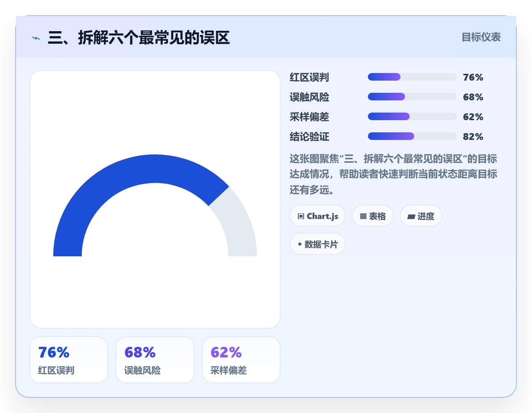Click the 误触风险 label in the bar list
Image resolution: width=532 pixels, height=413 pixels.
[309, 97]
